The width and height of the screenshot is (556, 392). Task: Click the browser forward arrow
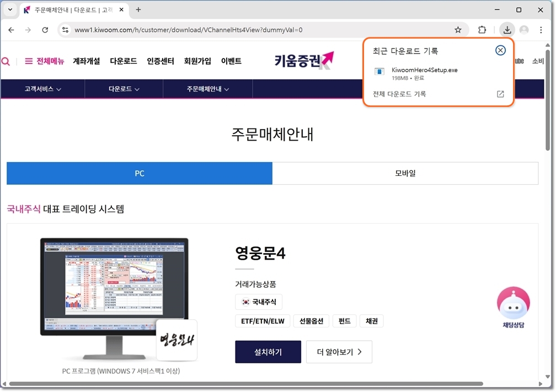[x=28, y=30]
